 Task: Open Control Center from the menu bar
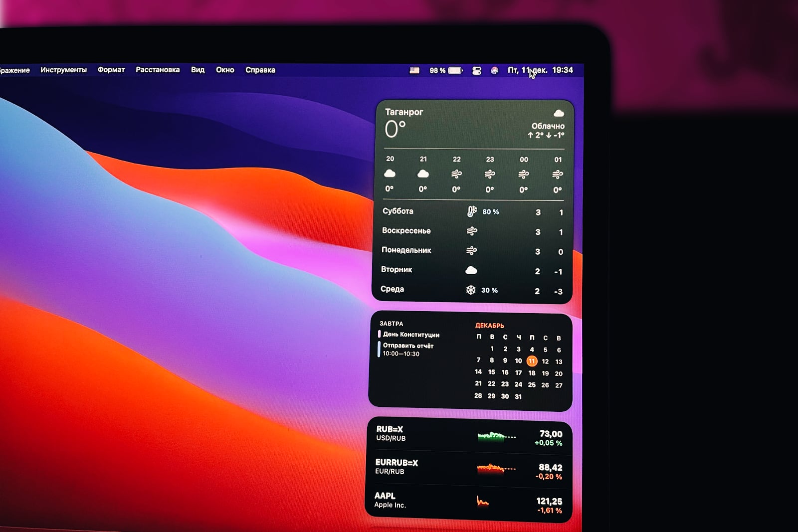(477, 71)
